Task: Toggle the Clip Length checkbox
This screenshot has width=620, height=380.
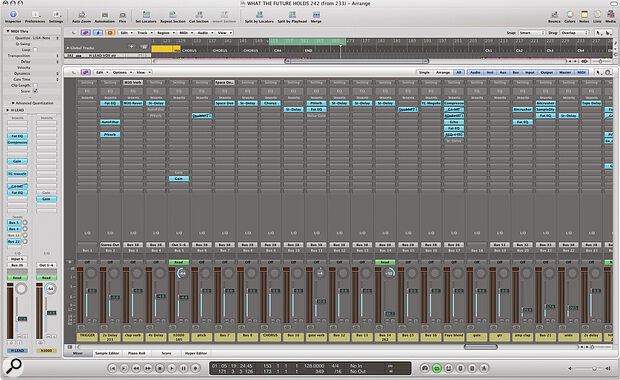Action: click(x=35, y=85)
